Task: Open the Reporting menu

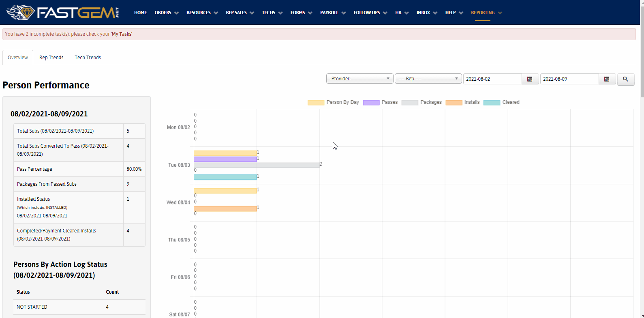Action: (486, 13)
